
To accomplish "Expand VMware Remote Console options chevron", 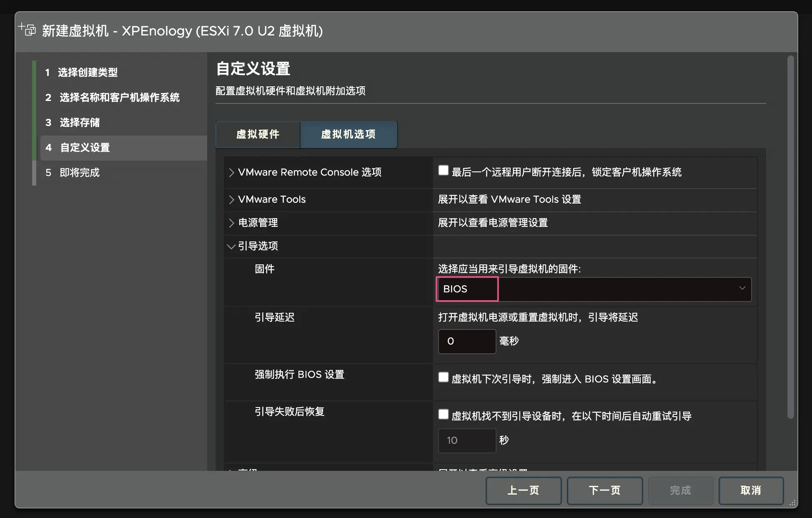I will click(x=231, y=173).
